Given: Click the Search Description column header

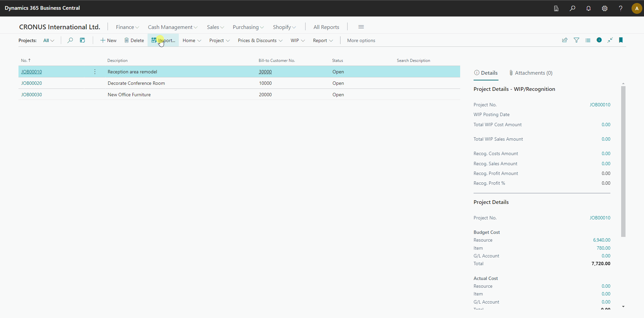Looking at the screenshot, I should tap(413, 61).
